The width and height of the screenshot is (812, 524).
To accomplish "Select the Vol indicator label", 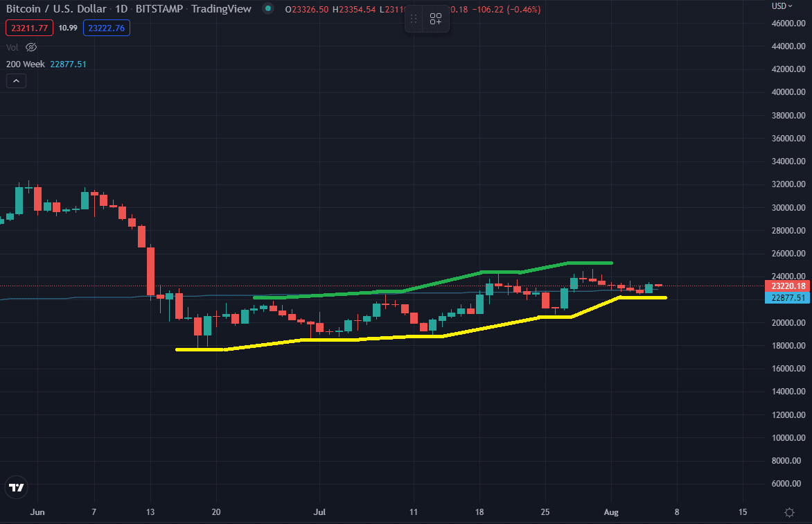I will [12, 47].
